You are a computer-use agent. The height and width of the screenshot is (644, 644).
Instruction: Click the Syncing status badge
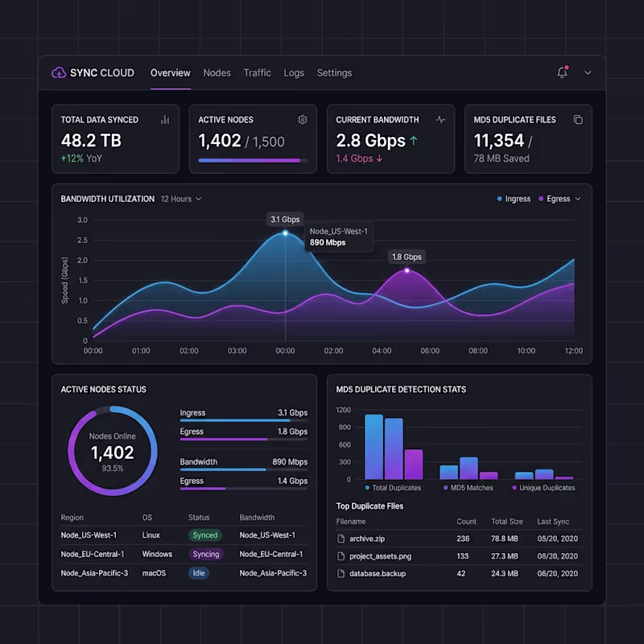pyautogui.click(x=206, y=554)
